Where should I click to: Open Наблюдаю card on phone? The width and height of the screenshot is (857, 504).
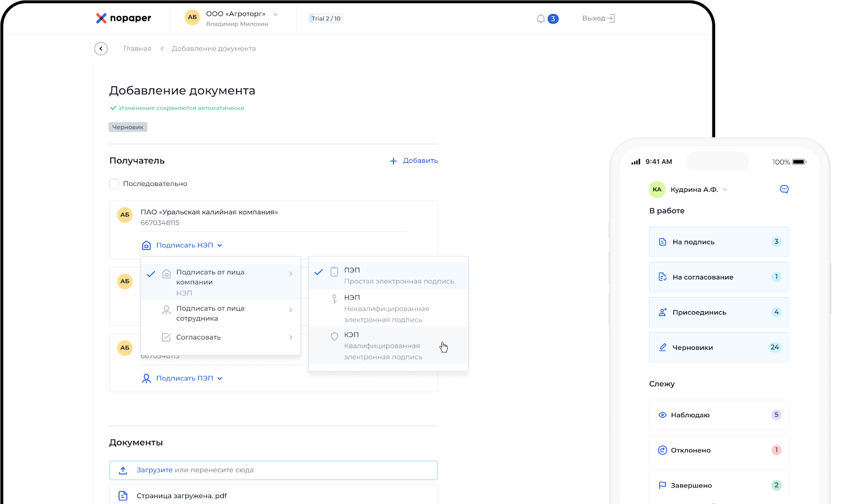click(x=719, y=415)
